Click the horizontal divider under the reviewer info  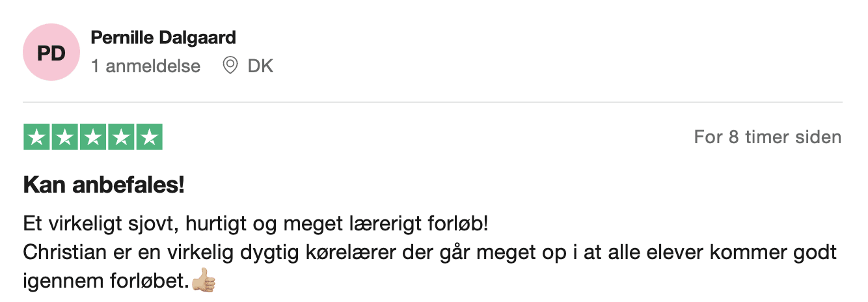click(x=433, y=102)
